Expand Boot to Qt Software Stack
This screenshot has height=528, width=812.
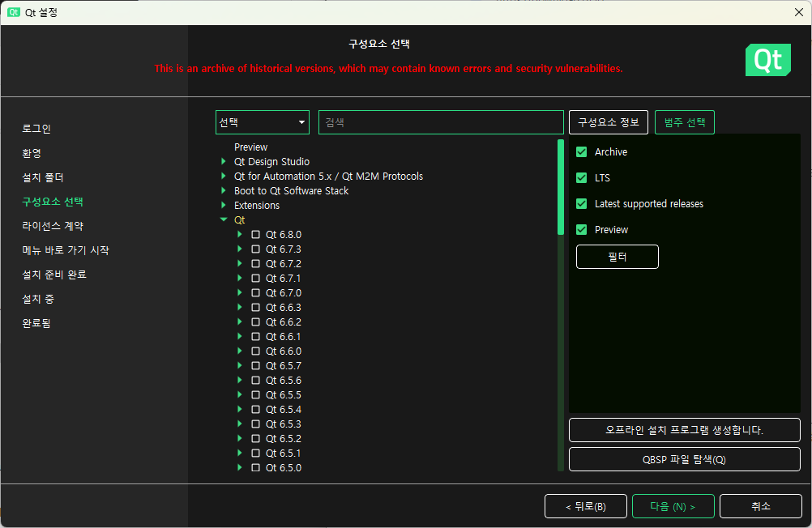pyautogui.click(x=223, y=190)
